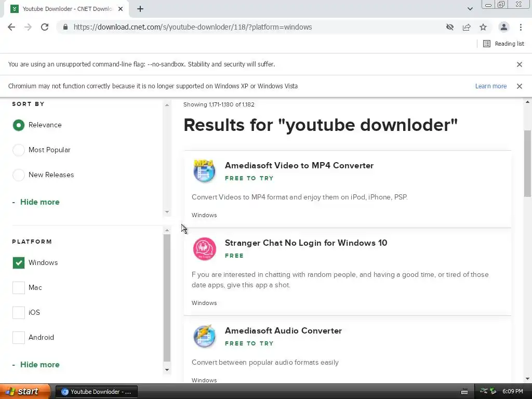Dismiss the Windows XP support warning

click(520, 86)
